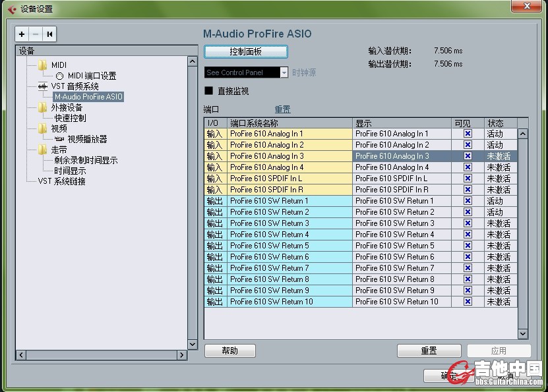Click device tree horizontal scroll right arrow
Viewport: 548px width, 392px height.
(x=181, y=355)
